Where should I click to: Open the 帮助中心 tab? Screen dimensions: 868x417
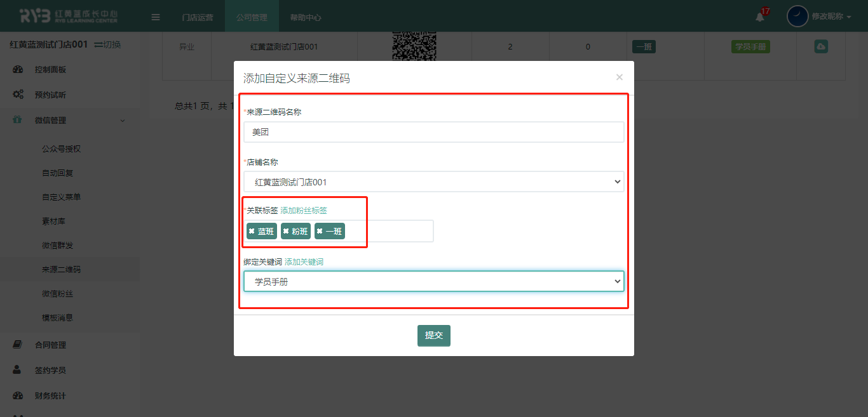306,17
